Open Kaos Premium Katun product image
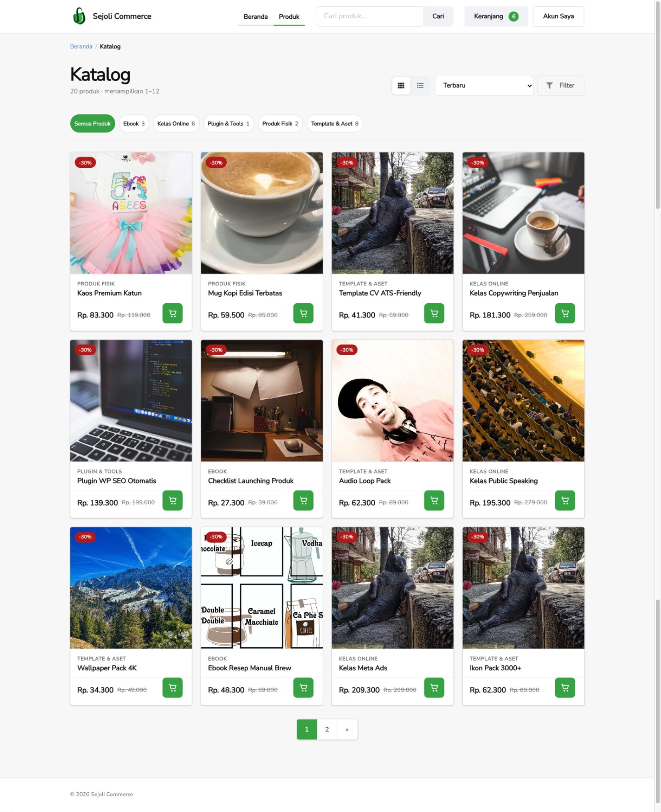Viewport: 661px width, 812px height. (131, 213)
